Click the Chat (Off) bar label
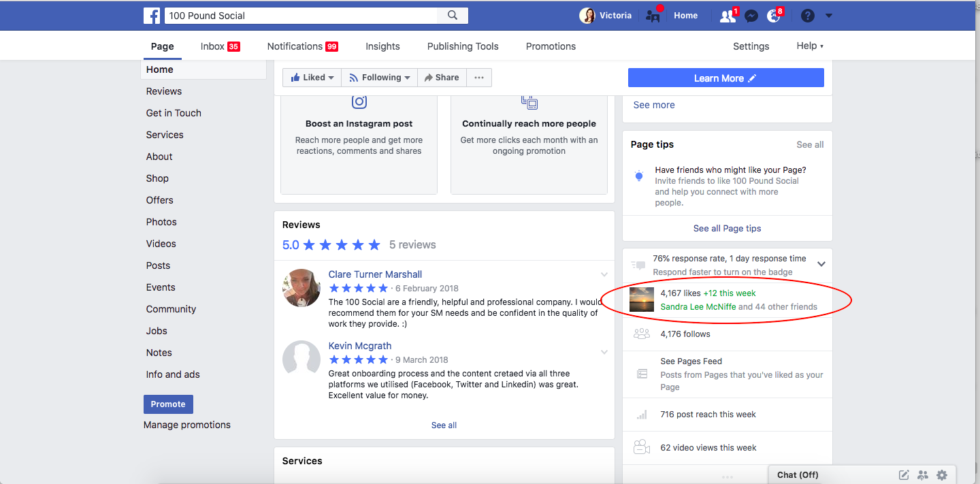This screenshot has height=484, width=980. 798,474
